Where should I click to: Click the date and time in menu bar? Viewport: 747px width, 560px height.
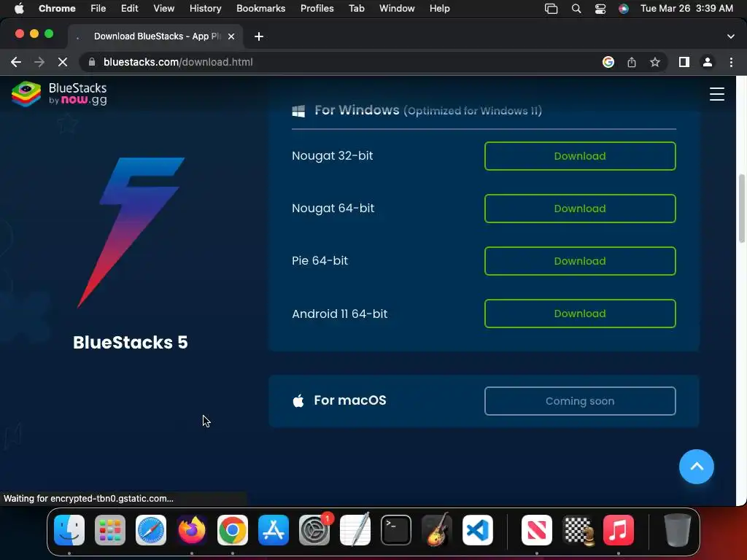tap(686, 8)
